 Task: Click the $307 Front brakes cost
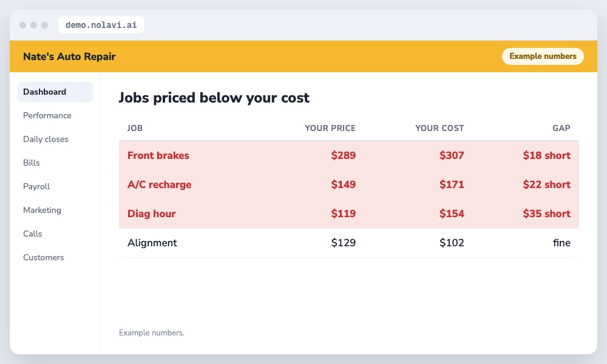point(452,155)
